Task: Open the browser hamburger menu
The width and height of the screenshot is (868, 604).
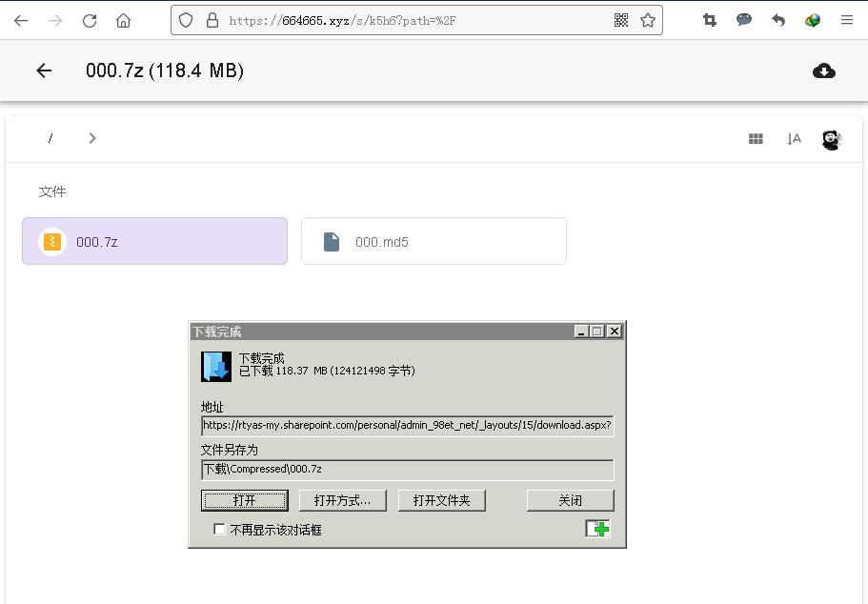Action: (846, 20)
